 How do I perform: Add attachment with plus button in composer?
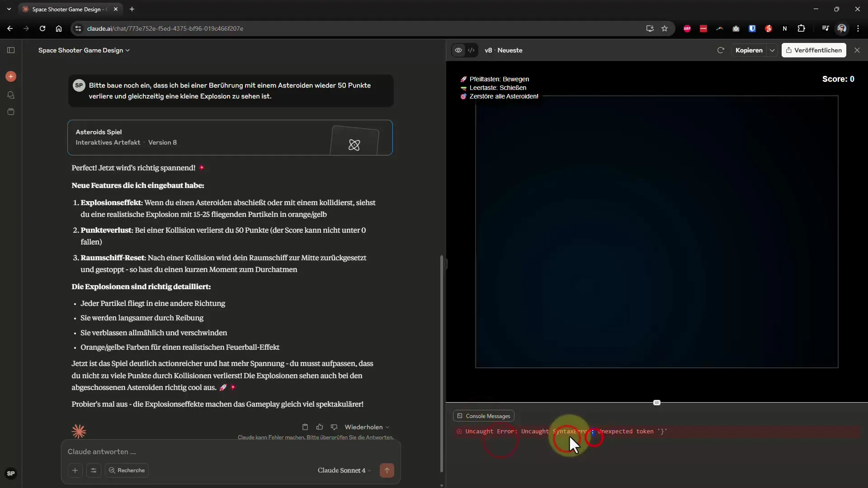[75, 470]
